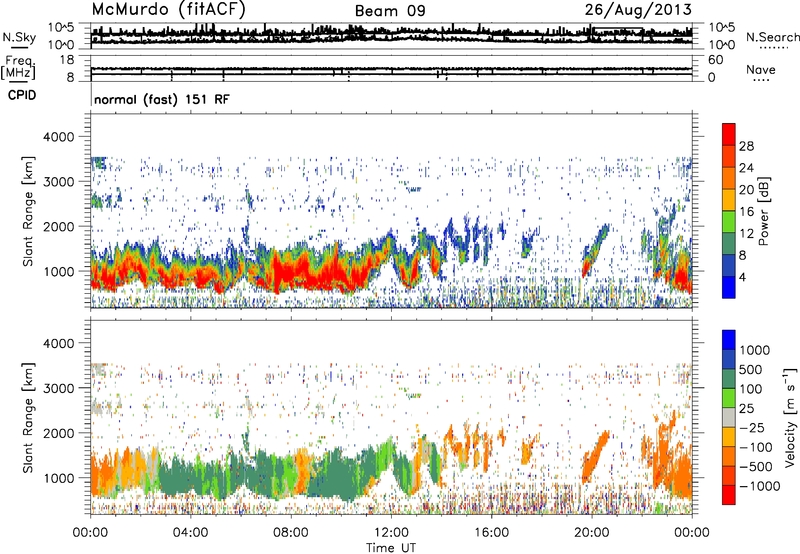Viewport: 800px width, 554px height.
Task: Click the 'Time UT' axis title
Action: click(391, 548)
